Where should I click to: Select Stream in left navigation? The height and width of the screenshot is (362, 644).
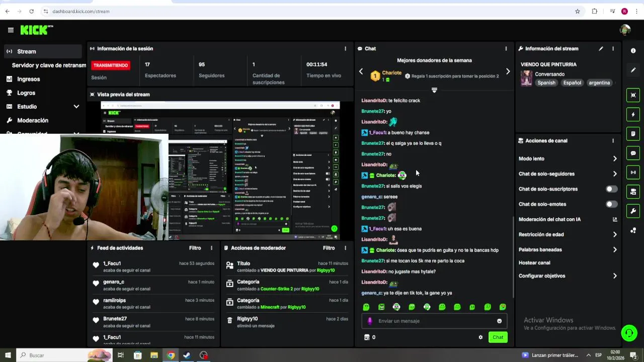43,51
